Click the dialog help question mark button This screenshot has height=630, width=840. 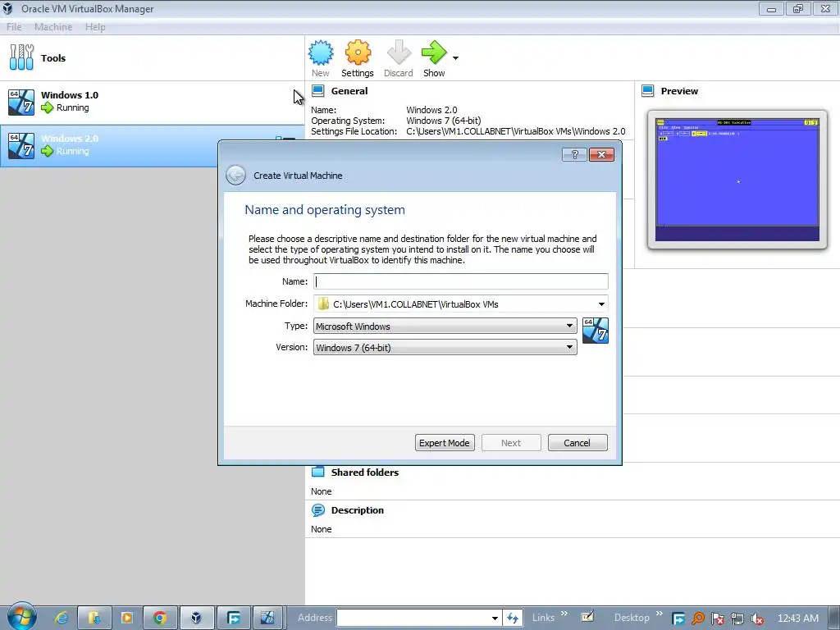[x=574, y=155]
